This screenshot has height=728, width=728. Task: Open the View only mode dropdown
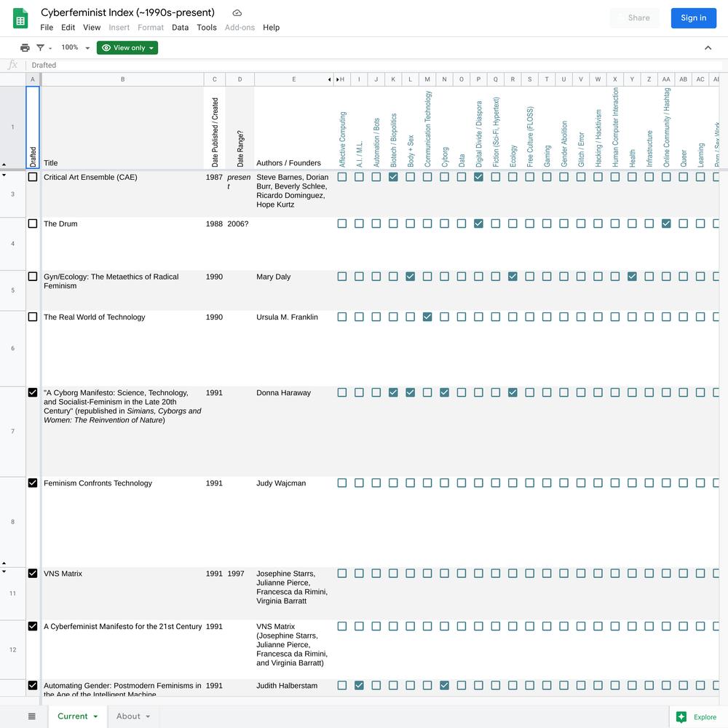(x=127, y=48)
